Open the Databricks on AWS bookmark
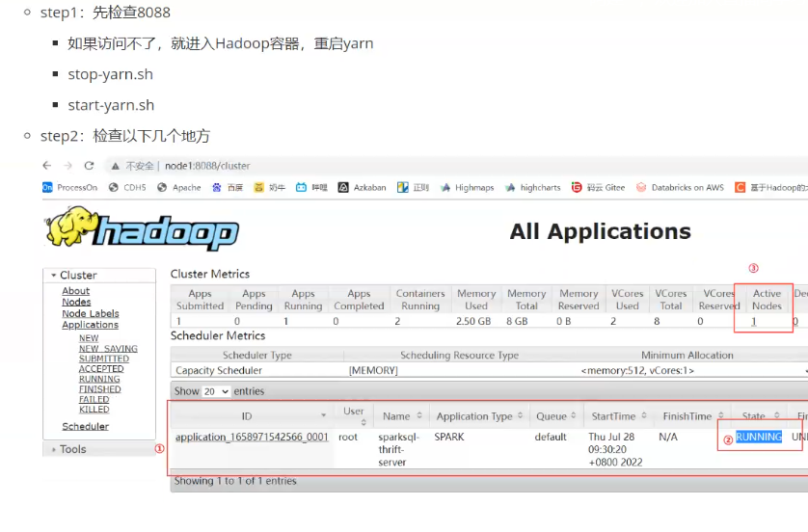This screenshot has height=532, width=808. coord(680,188)
